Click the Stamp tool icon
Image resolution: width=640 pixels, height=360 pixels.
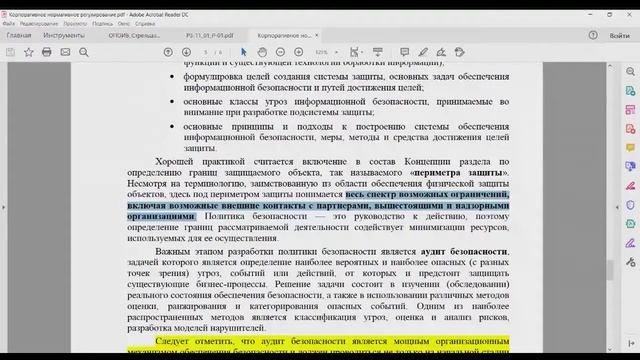tap(460, 52)
